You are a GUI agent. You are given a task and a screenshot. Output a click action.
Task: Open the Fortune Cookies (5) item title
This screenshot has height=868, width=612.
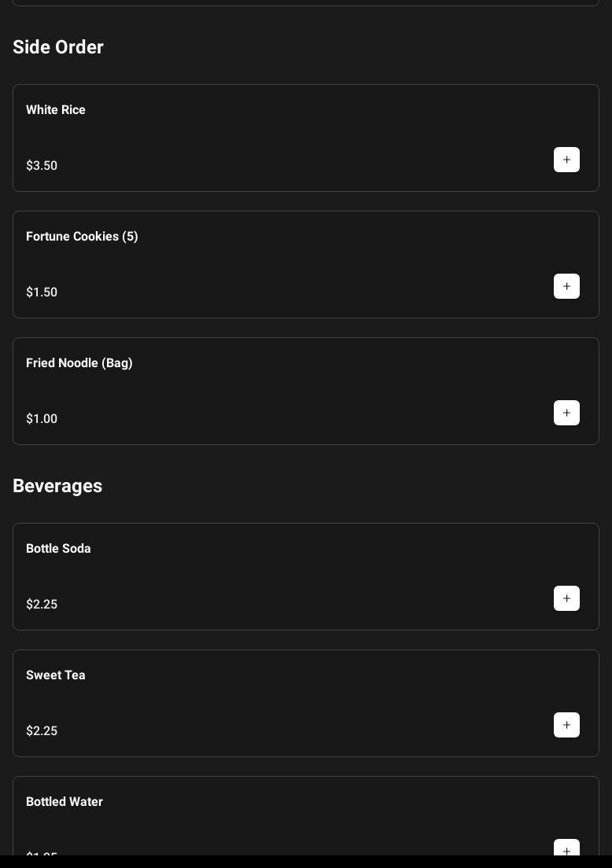(x=82, y=237)
